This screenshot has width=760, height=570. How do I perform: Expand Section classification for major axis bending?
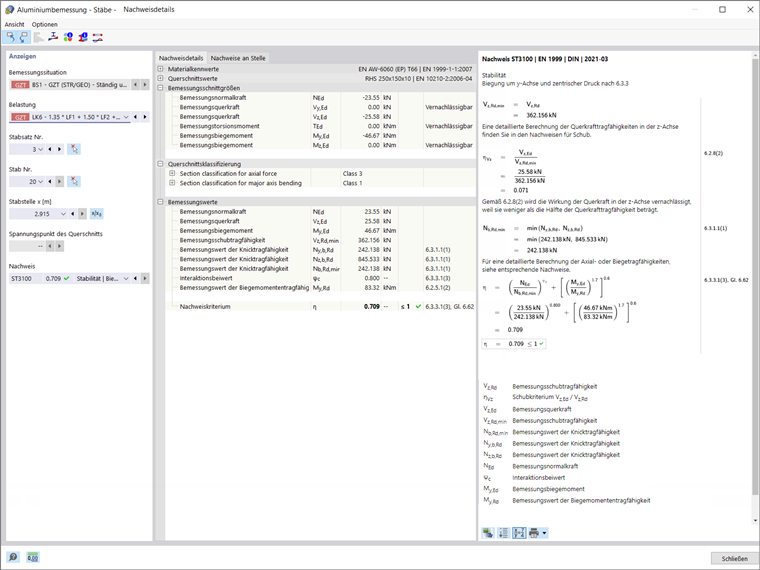pyautogui.click(x=172, y=183)
